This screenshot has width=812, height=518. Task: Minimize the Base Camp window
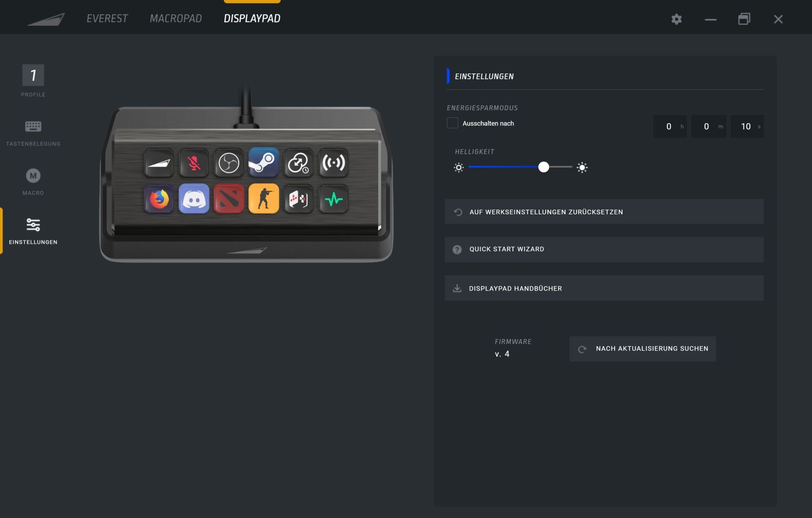coord(710,19)
